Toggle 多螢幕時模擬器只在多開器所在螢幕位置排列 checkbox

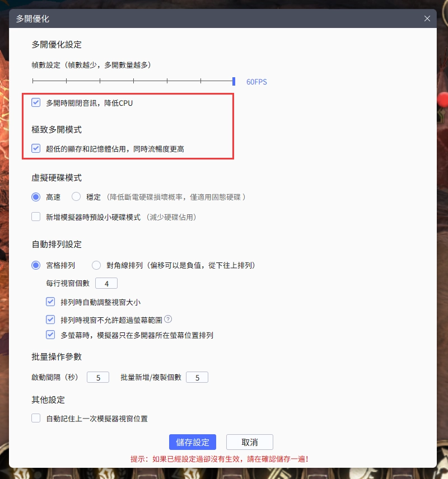point(50,335)
